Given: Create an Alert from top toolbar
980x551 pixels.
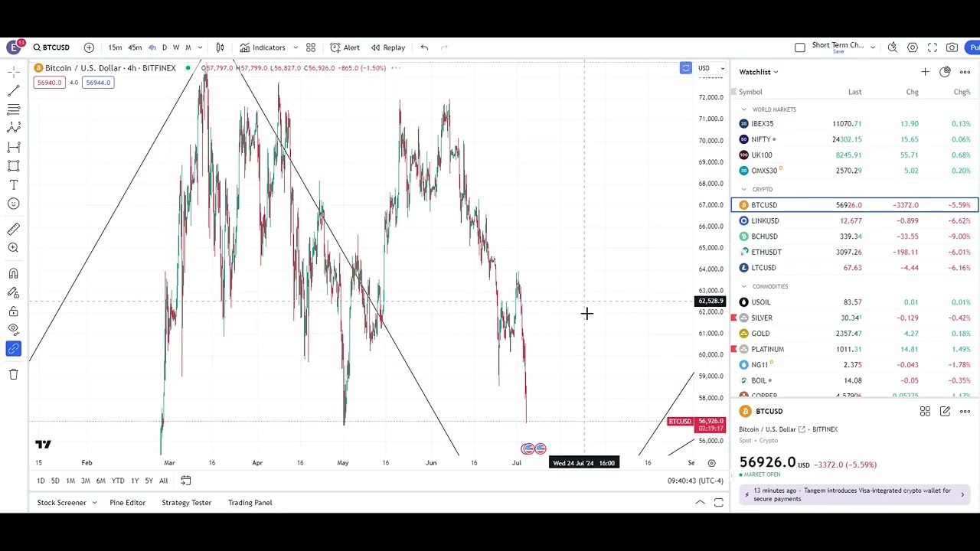Looking at the screenshot, I should coord(345,47).
